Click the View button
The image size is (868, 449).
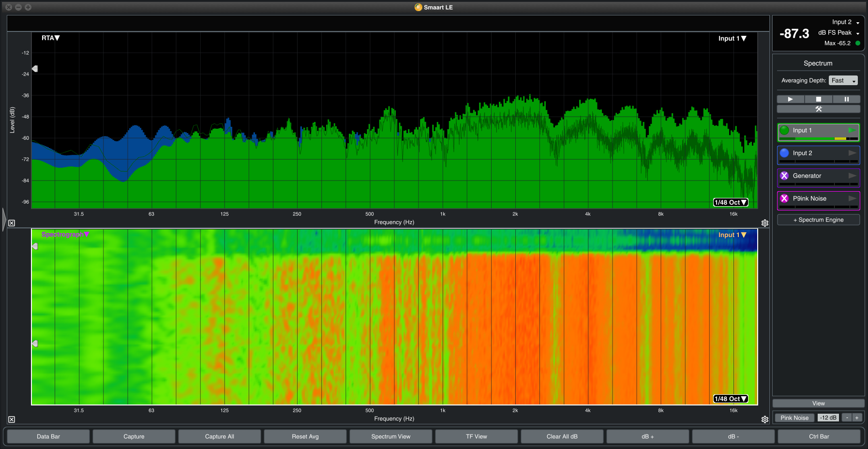[x=819, y=403]
